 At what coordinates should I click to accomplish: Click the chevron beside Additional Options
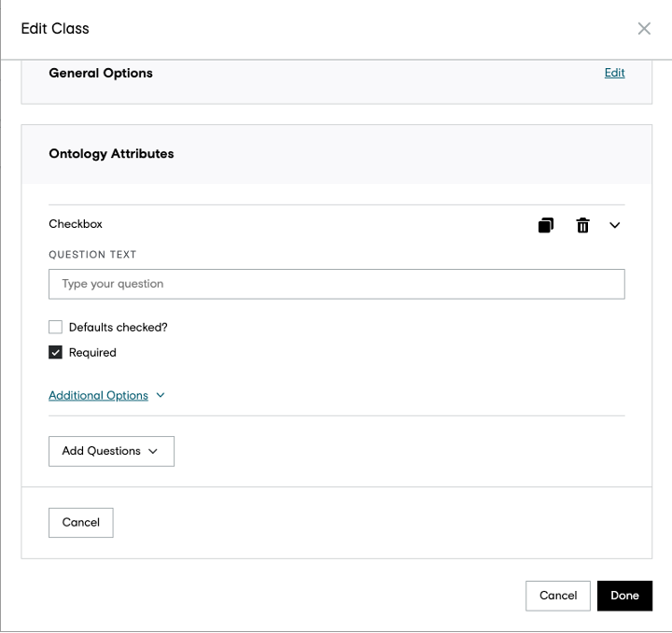pyautogui.click(x=161, y=395)
